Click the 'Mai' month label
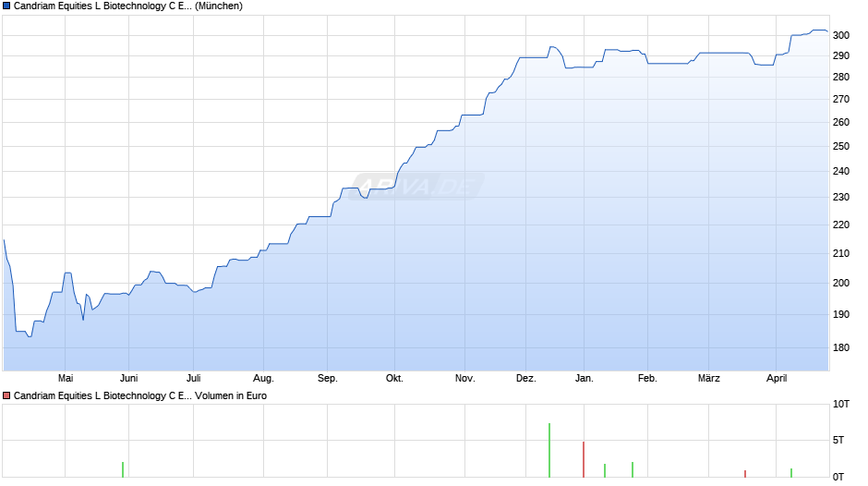Screen dimensions: 868x486 click(x=66, y=378)
